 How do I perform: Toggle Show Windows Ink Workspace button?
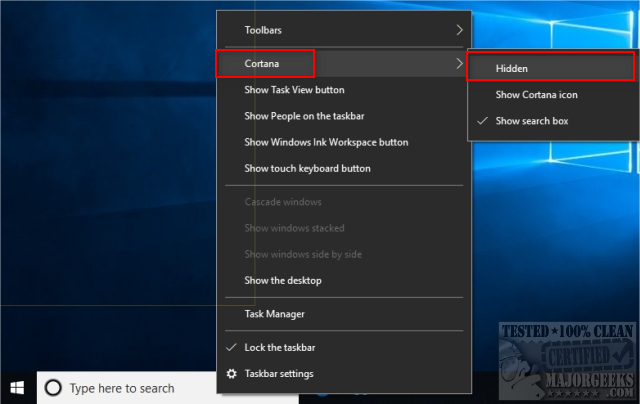[344, 142]
